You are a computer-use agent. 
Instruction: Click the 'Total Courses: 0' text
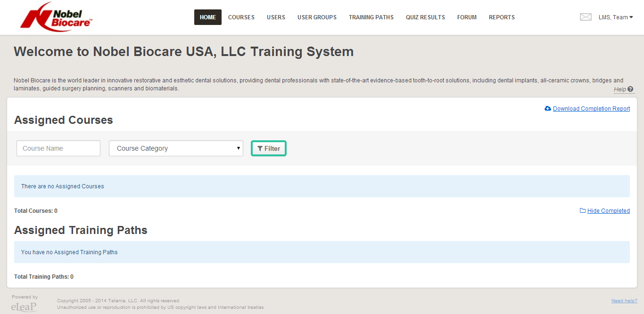coord(36,211)
